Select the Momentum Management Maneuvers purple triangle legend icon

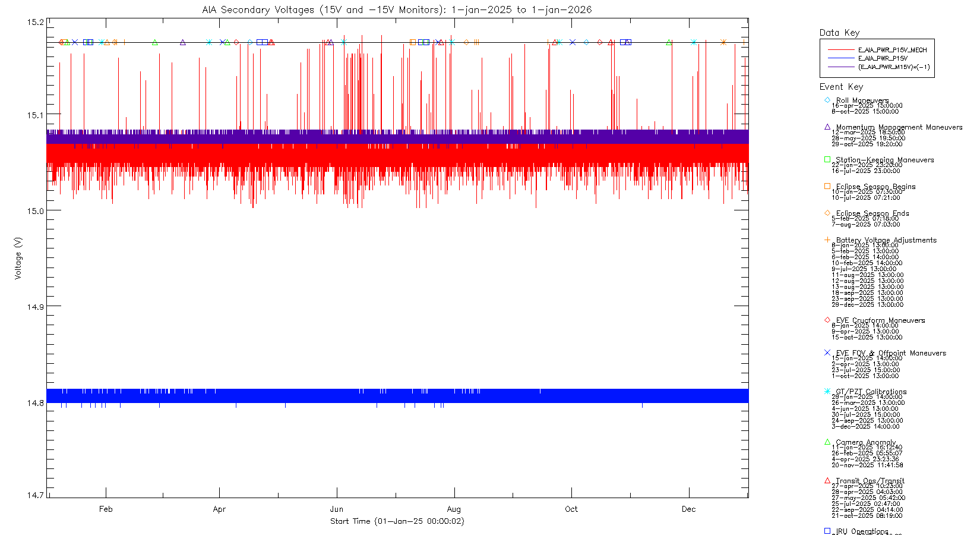tap(827, 127)
